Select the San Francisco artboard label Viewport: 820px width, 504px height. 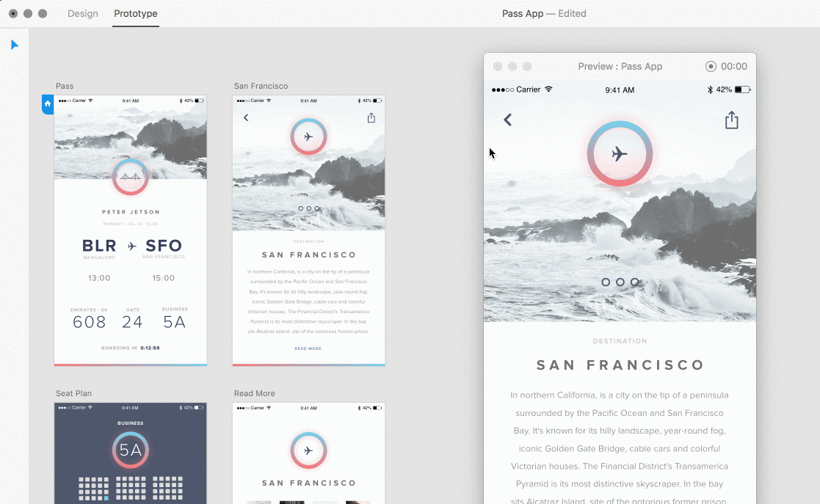tap(261, 86)
